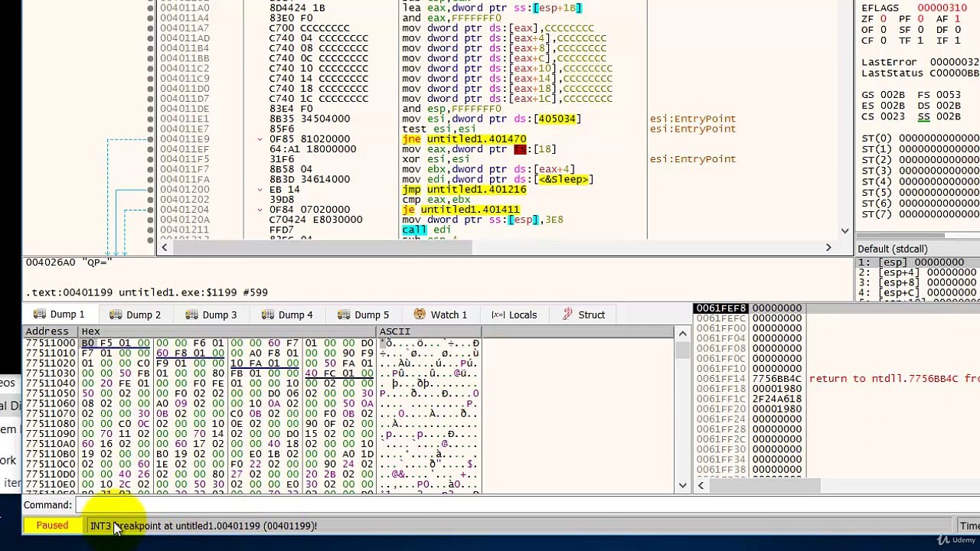
Task: Select the cmp eax,ebx instruction
Action: [436, 200]
